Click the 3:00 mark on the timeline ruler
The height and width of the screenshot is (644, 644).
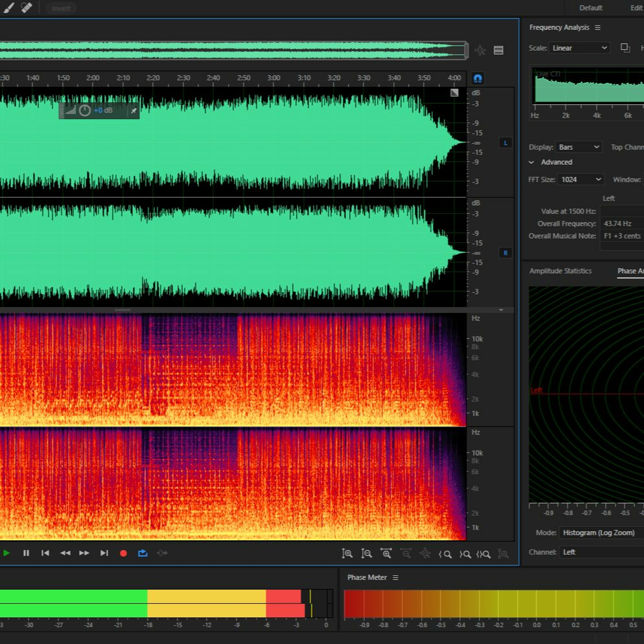click(273, 78)
